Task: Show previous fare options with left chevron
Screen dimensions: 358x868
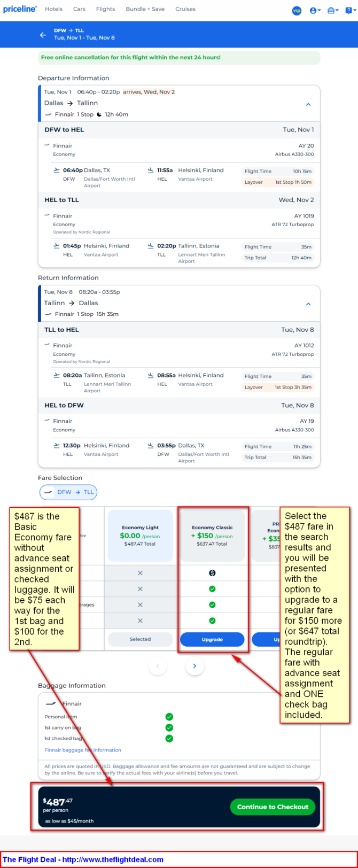Action: tap(158, 666)
